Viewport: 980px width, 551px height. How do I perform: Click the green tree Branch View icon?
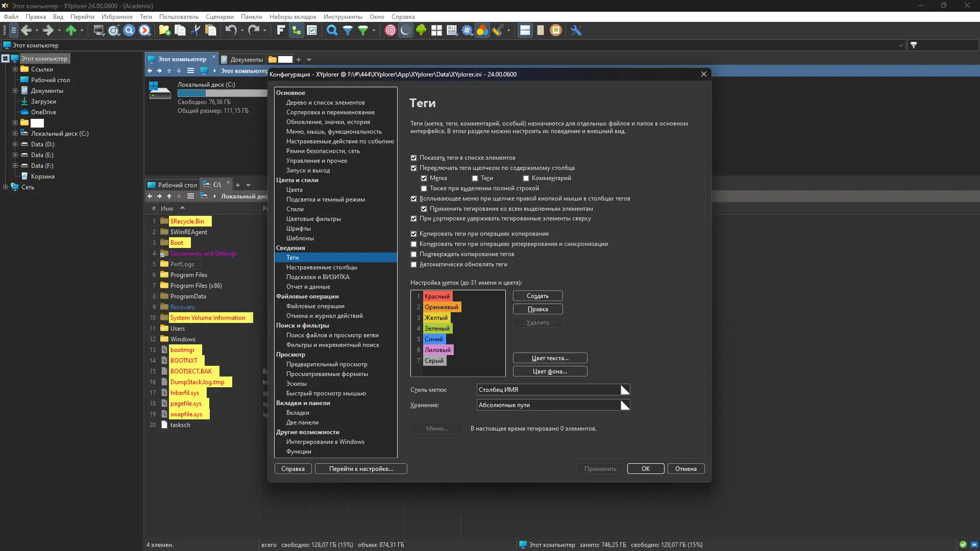421,31
